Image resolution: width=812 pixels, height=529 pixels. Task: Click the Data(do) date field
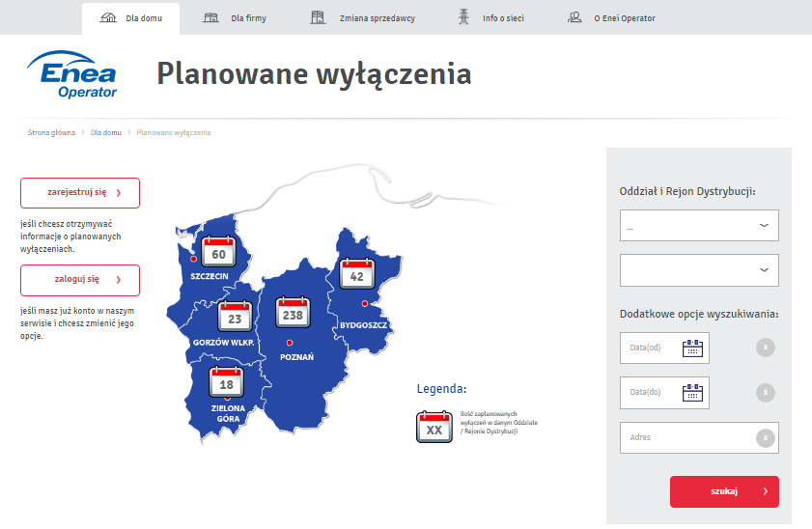pos(664,393)
